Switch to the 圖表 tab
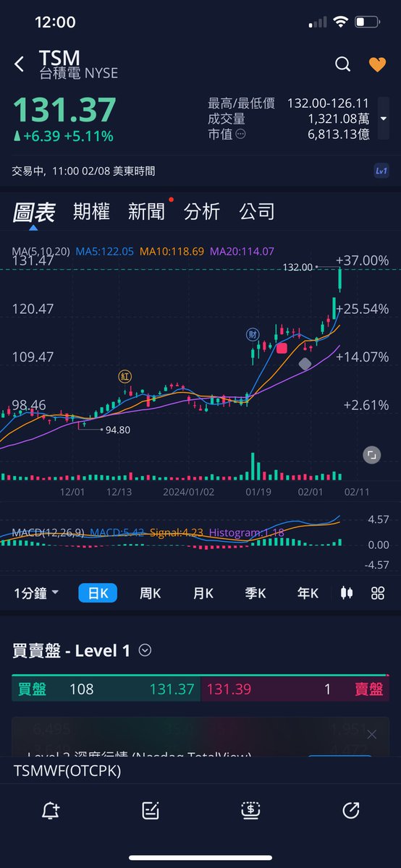Viewport: 401px width, 868px height. click(33, 212)
